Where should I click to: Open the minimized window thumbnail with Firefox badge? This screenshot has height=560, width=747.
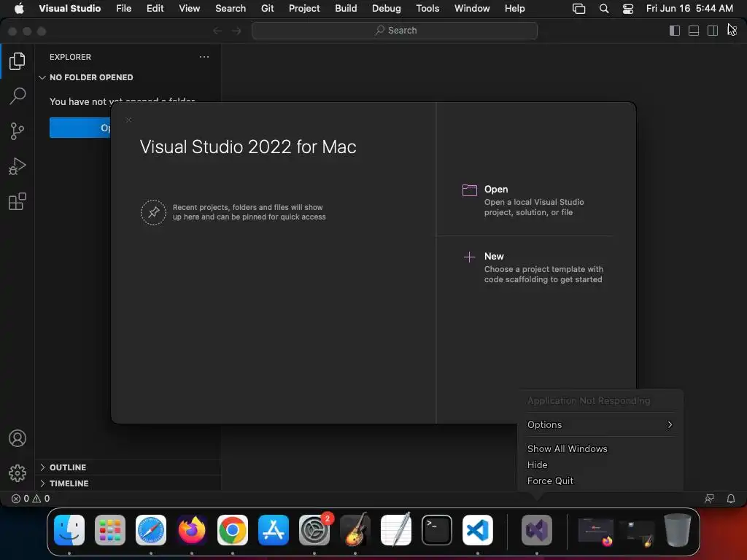pos(595,531)
